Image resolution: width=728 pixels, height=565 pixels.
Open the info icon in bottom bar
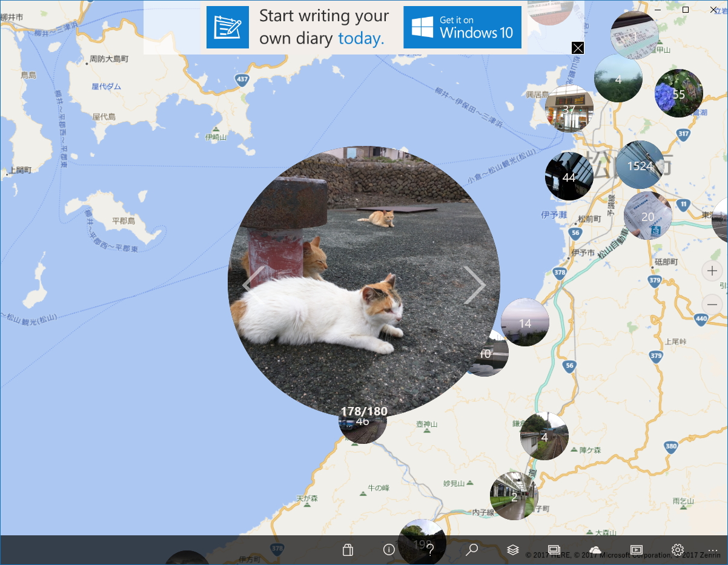point(389,550)
